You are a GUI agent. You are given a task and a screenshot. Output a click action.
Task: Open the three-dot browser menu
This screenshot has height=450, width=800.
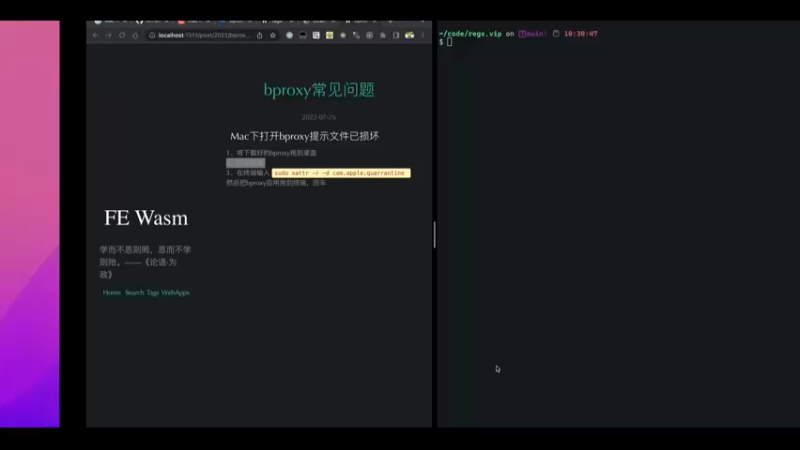tap(422, 35)
